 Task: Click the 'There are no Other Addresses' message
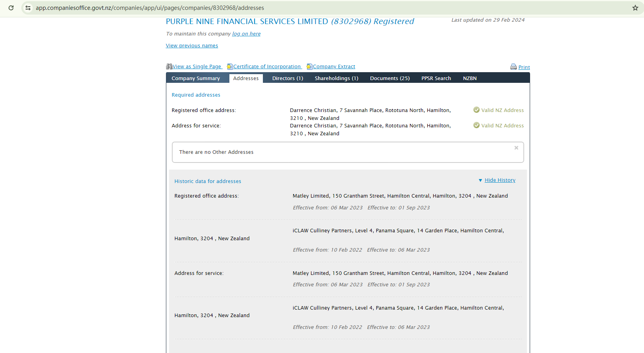click(x=216, y=152)
